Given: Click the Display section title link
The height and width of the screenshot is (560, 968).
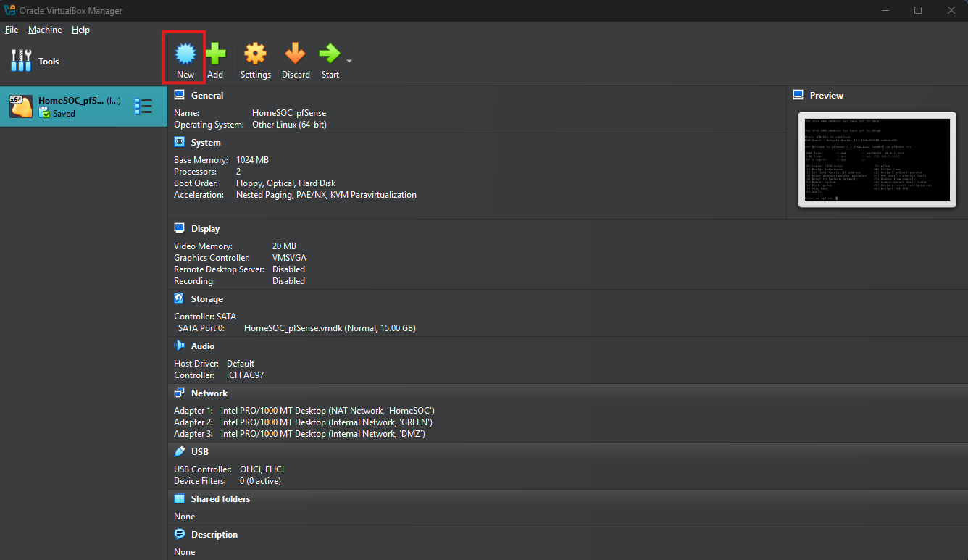Looking at the screenshot, I should coord(205,228).
